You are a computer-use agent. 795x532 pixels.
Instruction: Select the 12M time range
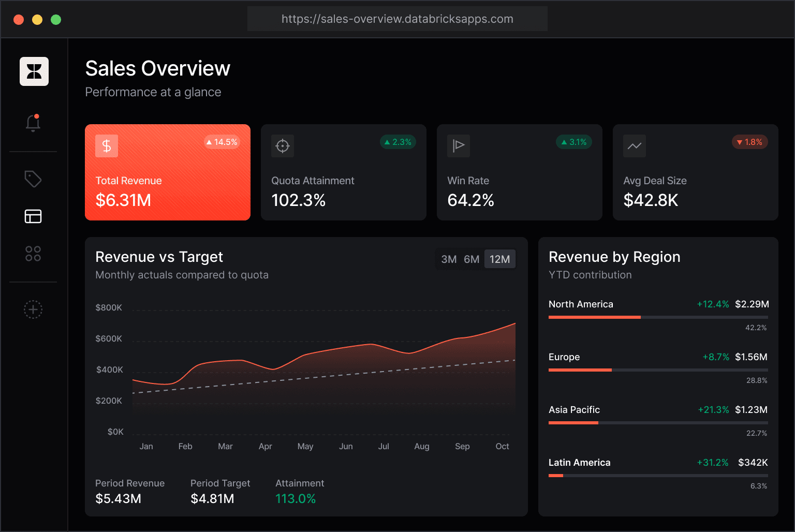click(x=500, y=259)
